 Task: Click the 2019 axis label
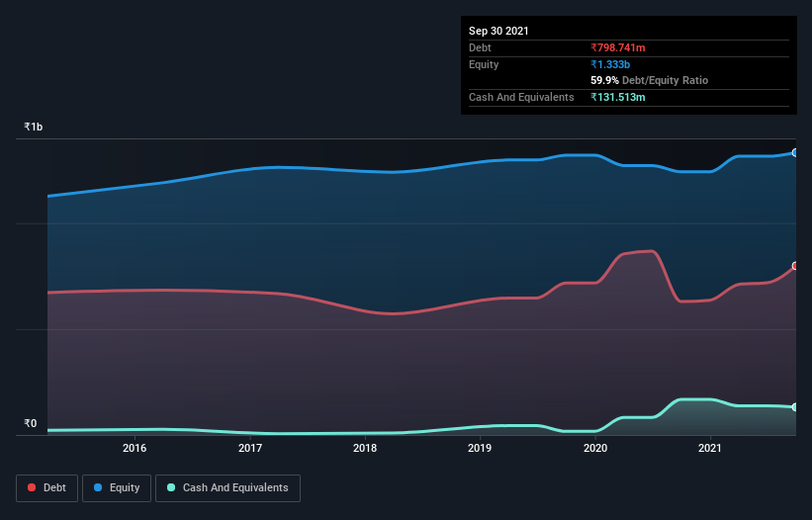click(x=480, y=448)
